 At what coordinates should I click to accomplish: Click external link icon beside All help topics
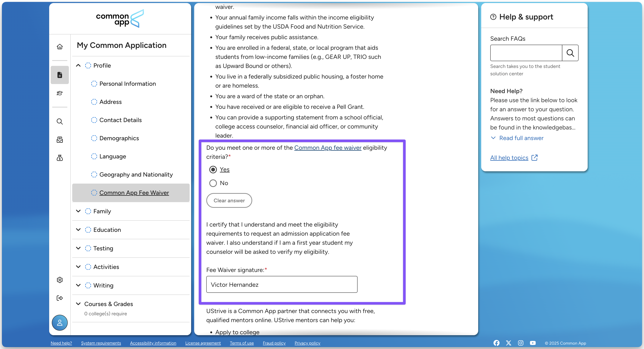[535, 158]
